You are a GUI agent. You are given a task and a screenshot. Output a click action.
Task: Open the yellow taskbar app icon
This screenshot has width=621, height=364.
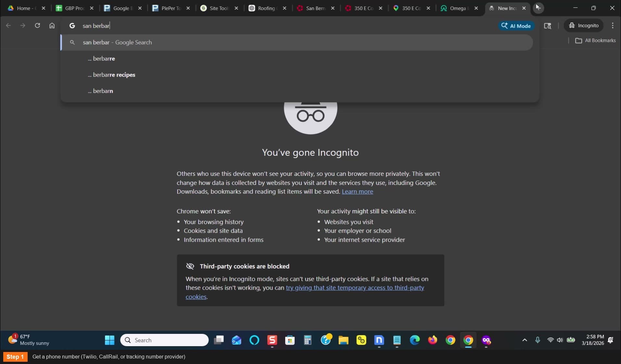point(361,340)
